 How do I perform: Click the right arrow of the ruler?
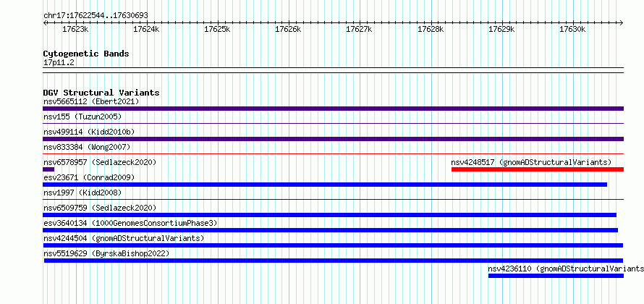621,23
